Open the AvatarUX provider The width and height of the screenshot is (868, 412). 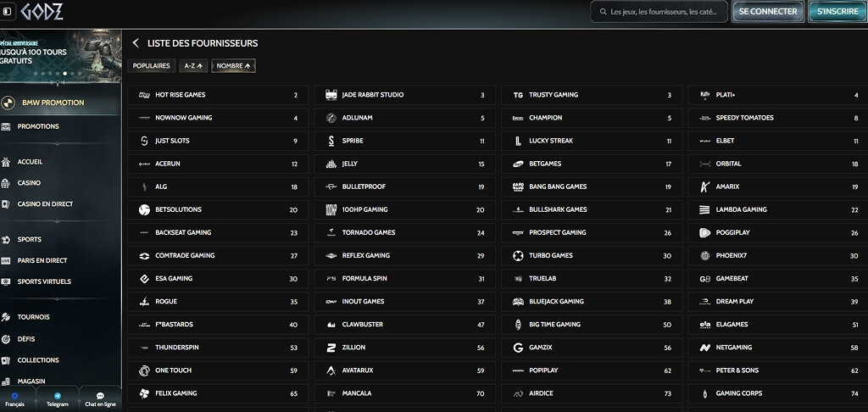coord(404,371)
